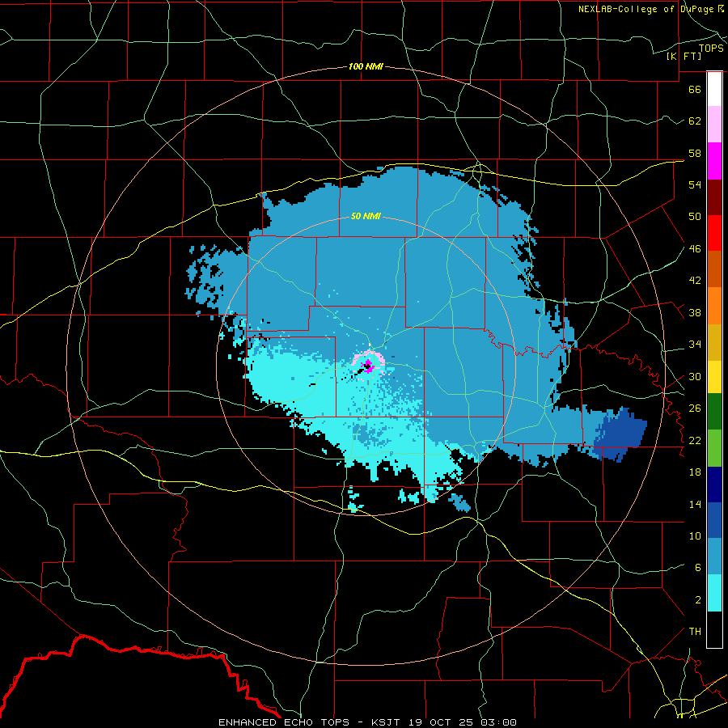Click the 100 NMI range ring label
The width and height of the screenshot is (728, 728).
pyautogui.click(x=366, y=66)
